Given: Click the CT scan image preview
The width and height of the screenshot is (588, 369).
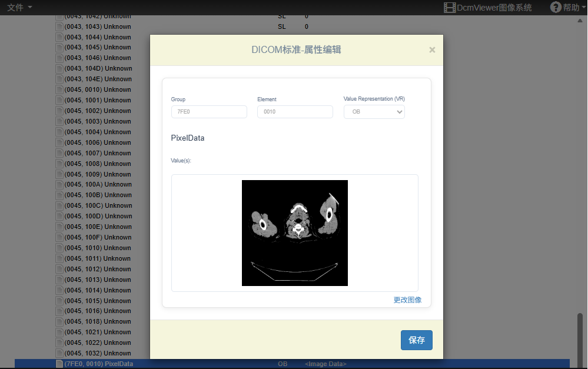Looking at the screenshot, I should (295, 233).
